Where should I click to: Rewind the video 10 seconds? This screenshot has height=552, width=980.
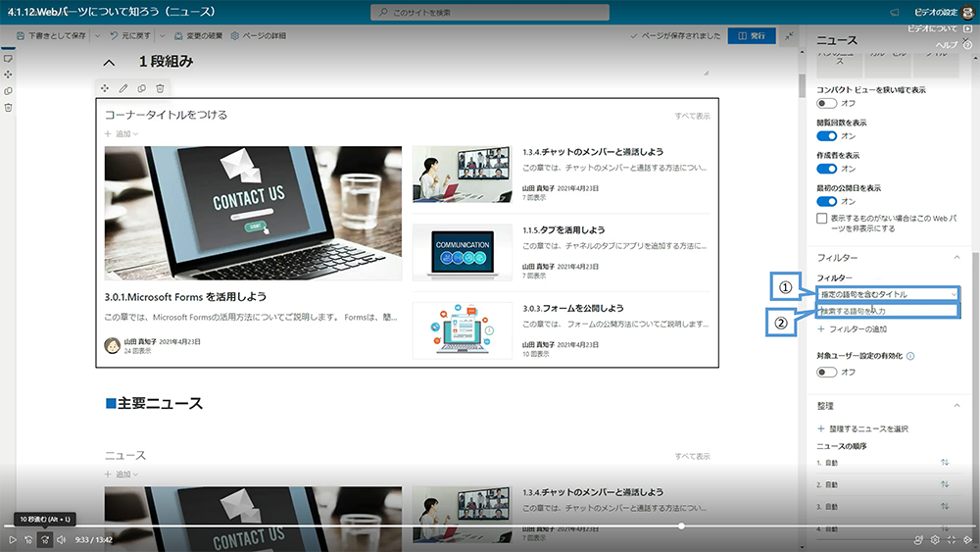pyautogui.click(x=28, y=539)
